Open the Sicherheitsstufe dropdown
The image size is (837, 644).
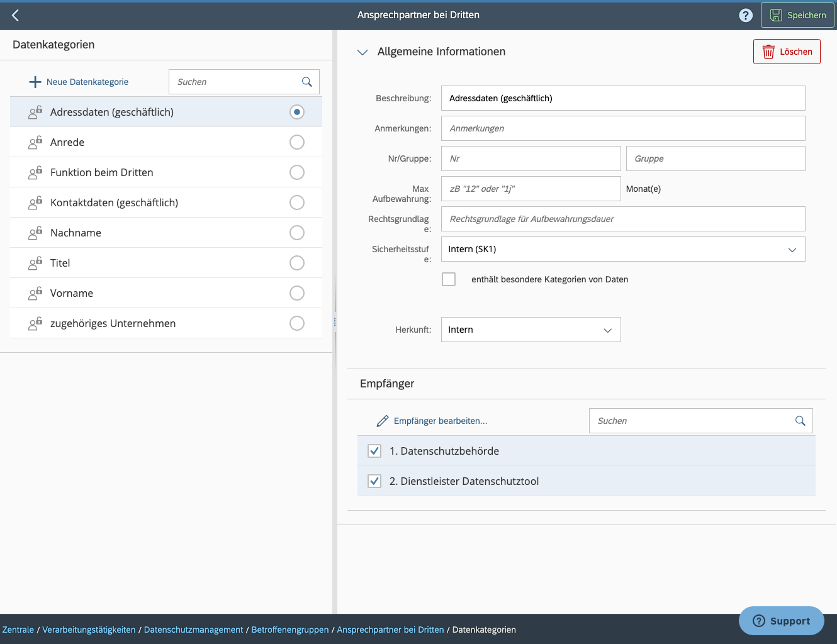792,249
